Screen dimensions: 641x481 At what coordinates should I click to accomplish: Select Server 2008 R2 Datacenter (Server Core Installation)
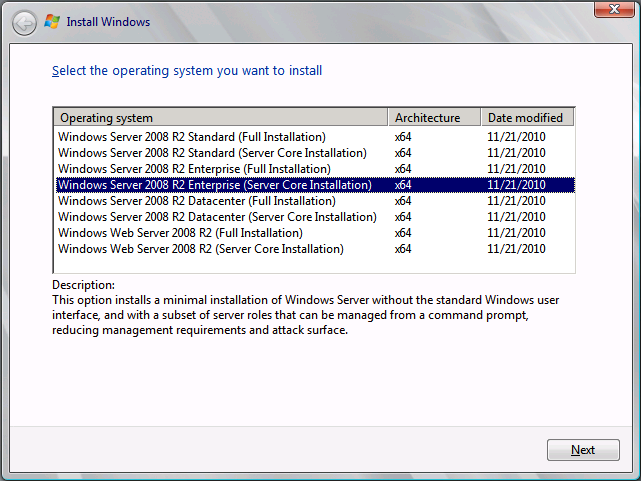pos(217,217)
